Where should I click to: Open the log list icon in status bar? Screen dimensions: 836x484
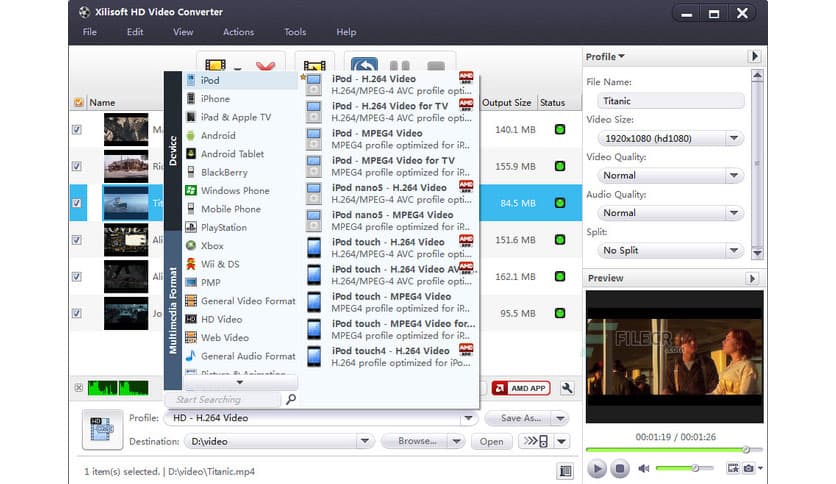coord(565,471)
